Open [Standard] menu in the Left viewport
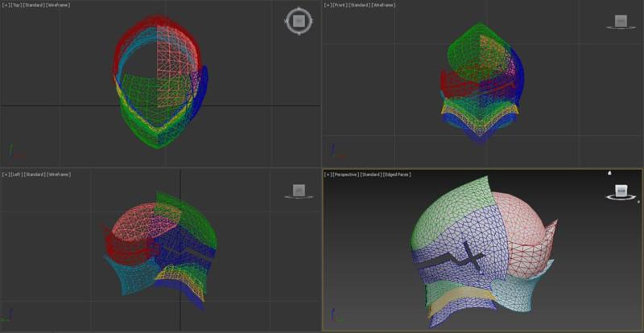The image size is (644, 333). click(35, 175)
